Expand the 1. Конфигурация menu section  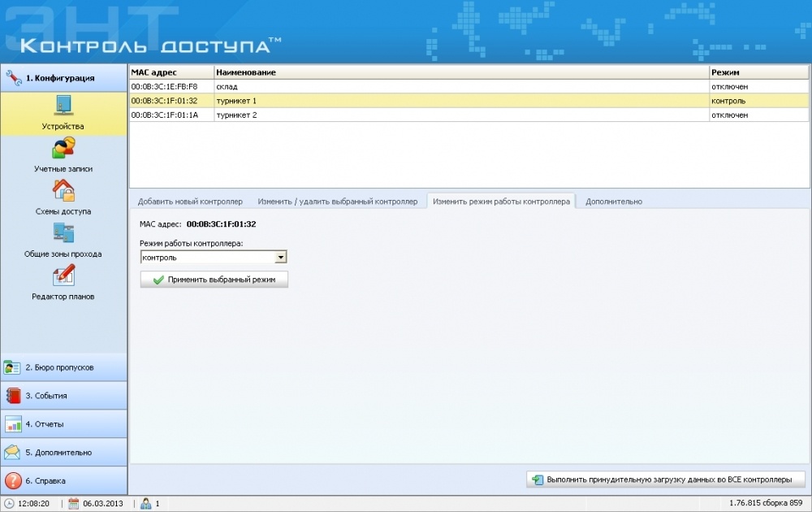(x=63, y=78)
